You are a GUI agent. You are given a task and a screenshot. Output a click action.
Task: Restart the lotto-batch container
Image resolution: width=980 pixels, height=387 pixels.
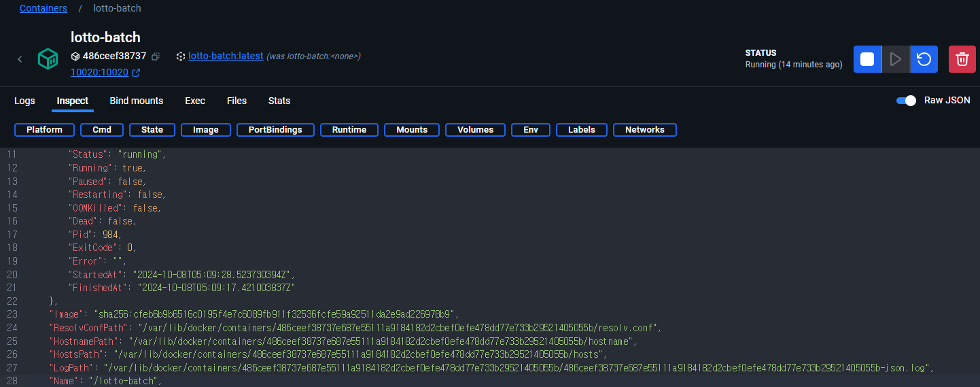click(924, 59)
